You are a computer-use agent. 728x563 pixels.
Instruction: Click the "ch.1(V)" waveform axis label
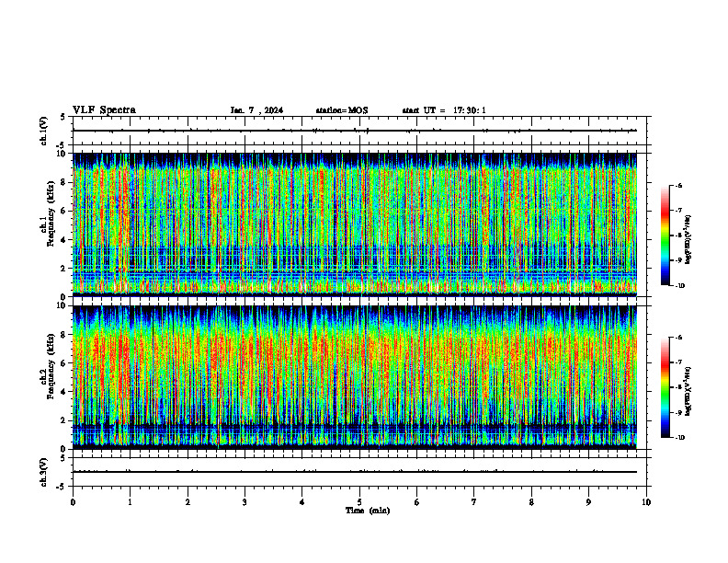[44, 131]
